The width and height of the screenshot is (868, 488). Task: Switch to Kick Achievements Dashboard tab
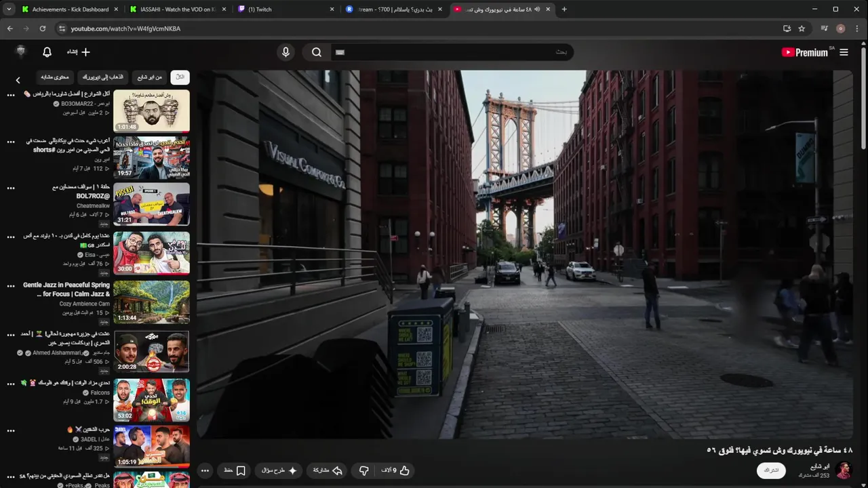pos(68,9)
